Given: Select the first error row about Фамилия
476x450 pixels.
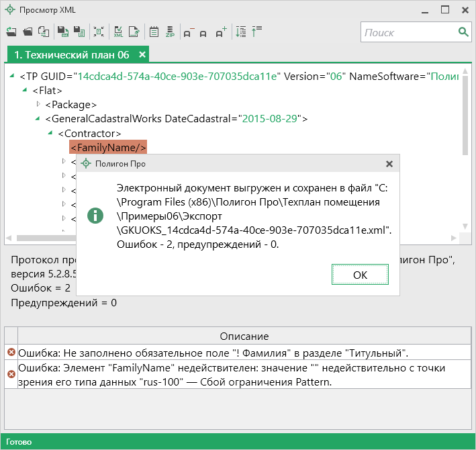Looking at the screenshot, I should (213, 353).
